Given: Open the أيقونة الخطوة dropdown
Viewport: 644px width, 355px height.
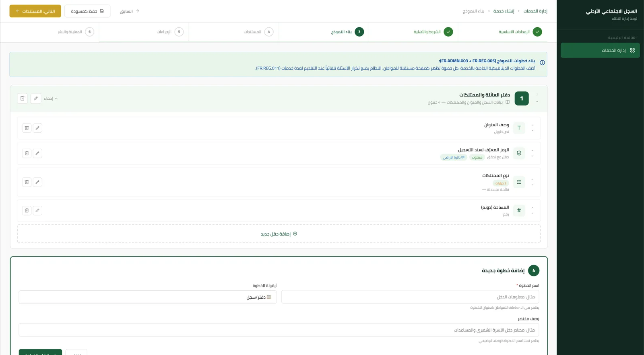Looking at the screenshot, I should click(147, 297).
